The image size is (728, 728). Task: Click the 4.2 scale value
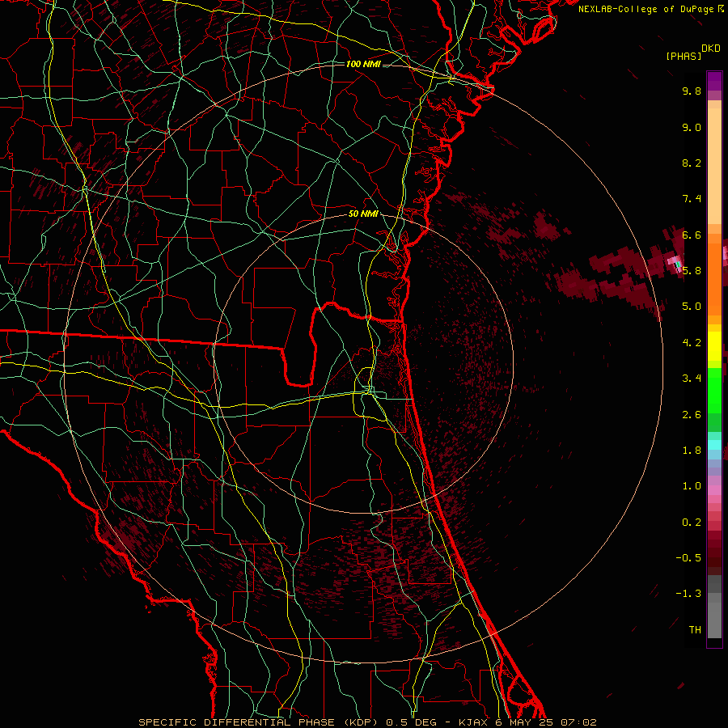click(x=692, y=343)
